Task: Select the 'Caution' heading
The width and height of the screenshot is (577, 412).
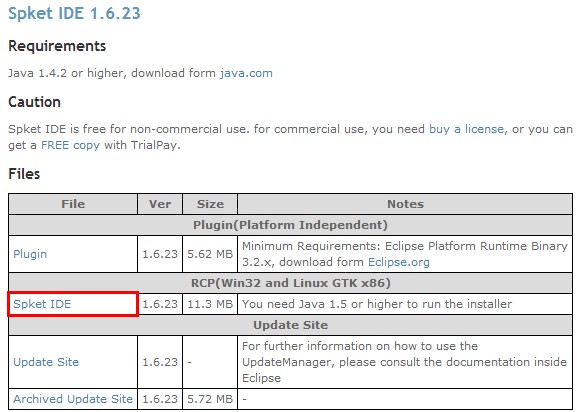Action: [34, 102]
